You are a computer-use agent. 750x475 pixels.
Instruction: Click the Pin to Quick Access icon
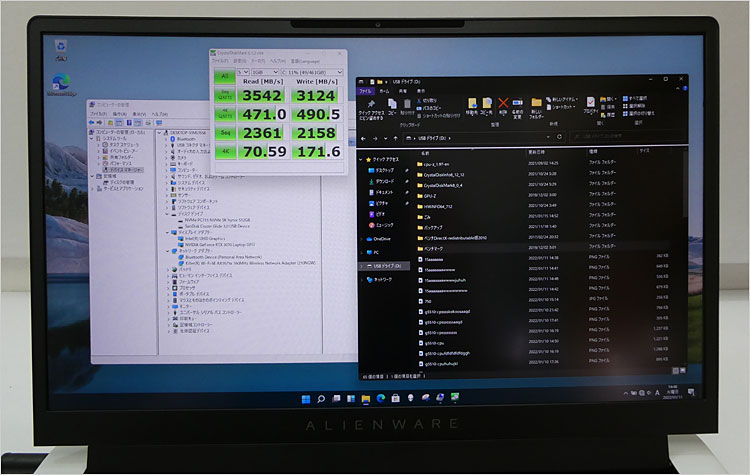pyautogui.click(x=371, y=103)
